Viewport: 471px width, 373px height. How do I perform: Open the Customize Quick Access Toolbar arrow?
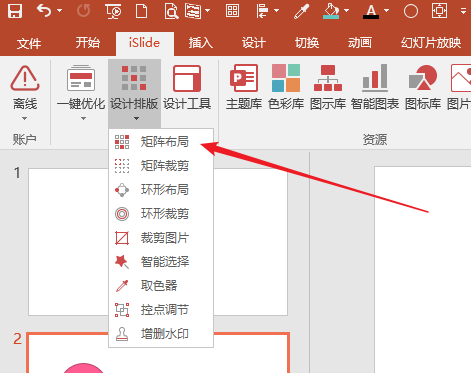(x=463, y=11)
